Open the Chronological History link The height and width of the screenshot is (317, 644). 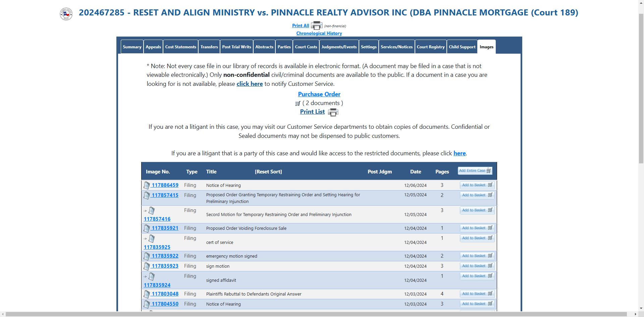(319, 33)
